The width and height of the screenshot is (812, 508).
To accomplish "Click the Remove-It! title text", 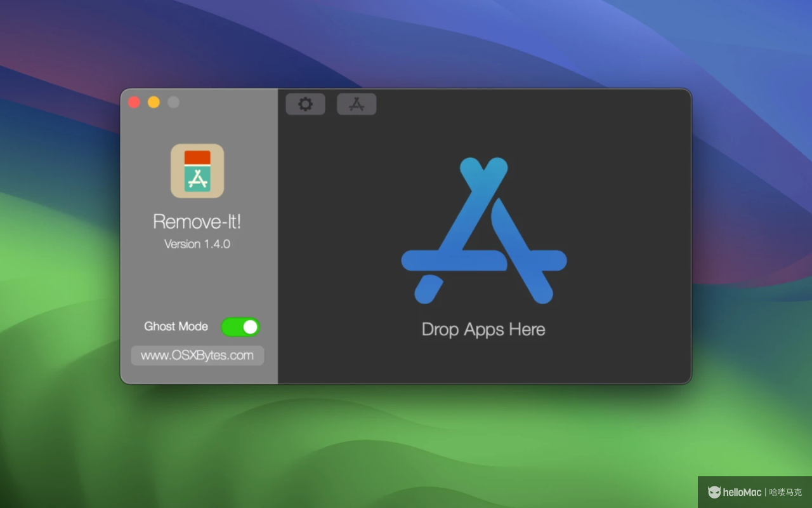I will pos(197,222).
